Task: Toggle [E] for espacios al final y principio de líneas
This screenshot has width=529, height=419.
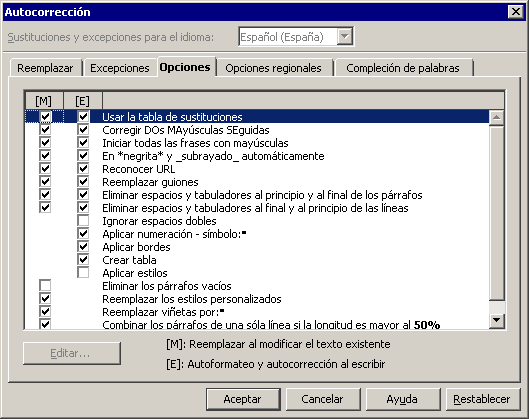Action: click(x=83, y=208)
